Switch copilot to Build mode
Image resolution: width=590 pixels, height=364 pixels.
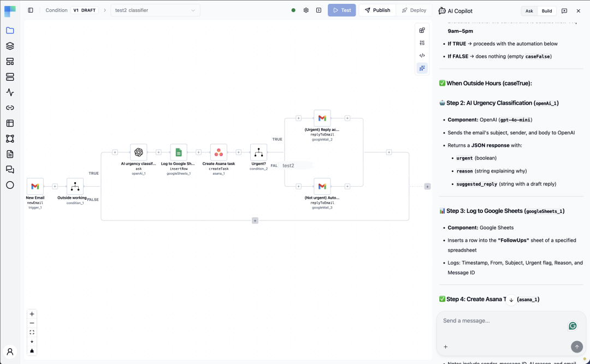pos(547,11)
